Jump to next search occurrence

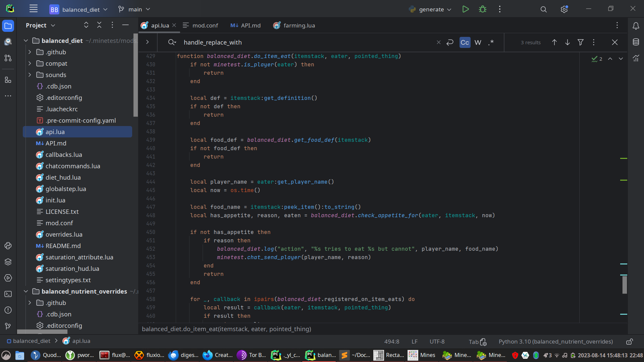click(x=567, y=42)
